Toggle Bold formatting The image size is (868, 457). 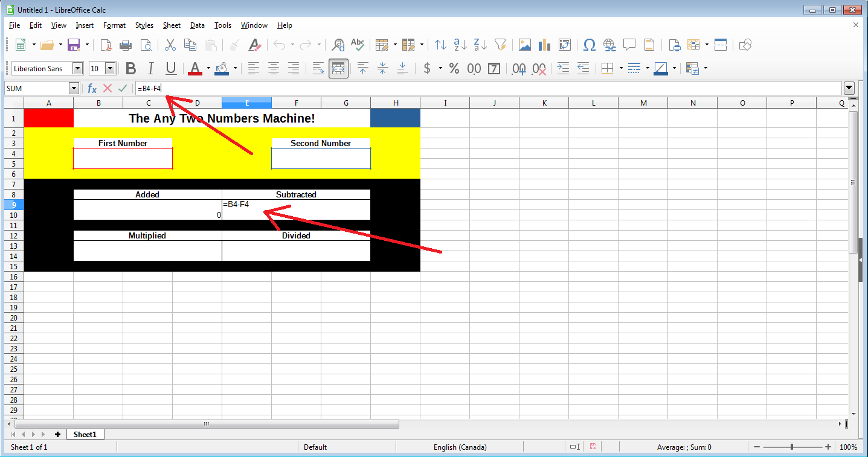coord(130,68)
